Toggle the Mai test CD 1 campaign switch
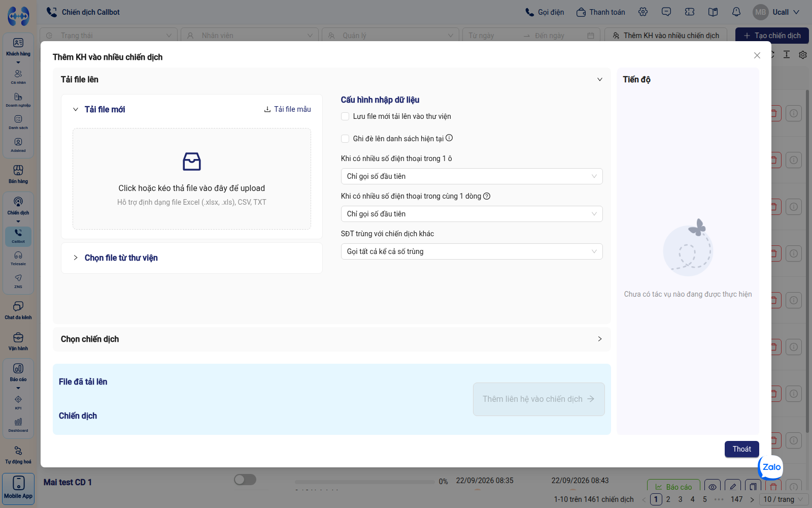812x508 pixels. 245,480
